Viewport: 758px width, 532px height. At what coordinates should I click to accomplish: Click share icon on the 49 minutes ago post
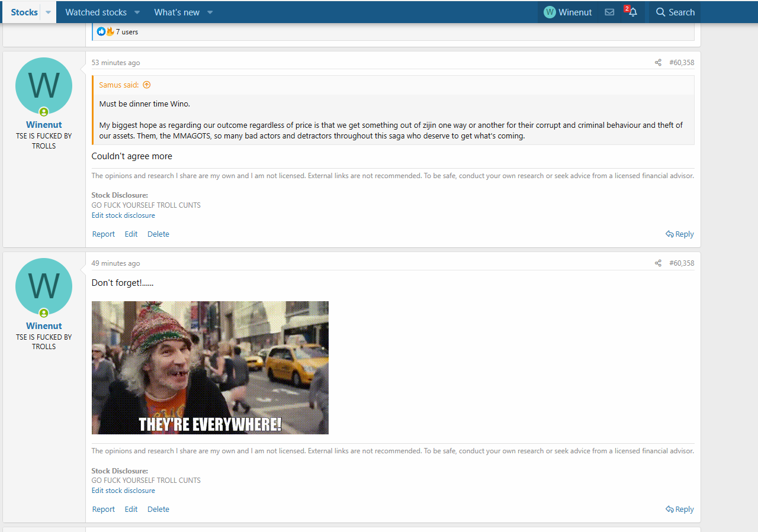click(658, 263)
